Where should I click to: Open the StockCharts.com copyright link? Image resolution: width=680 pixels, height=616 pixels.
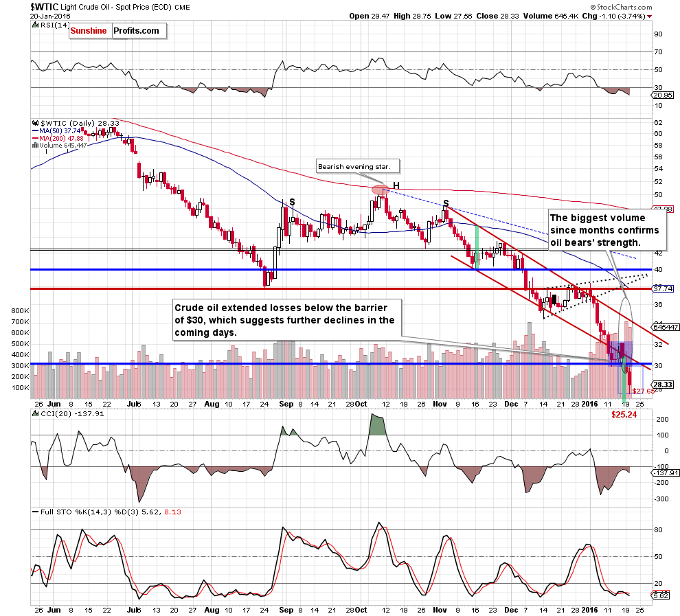[x=621, y=7]
